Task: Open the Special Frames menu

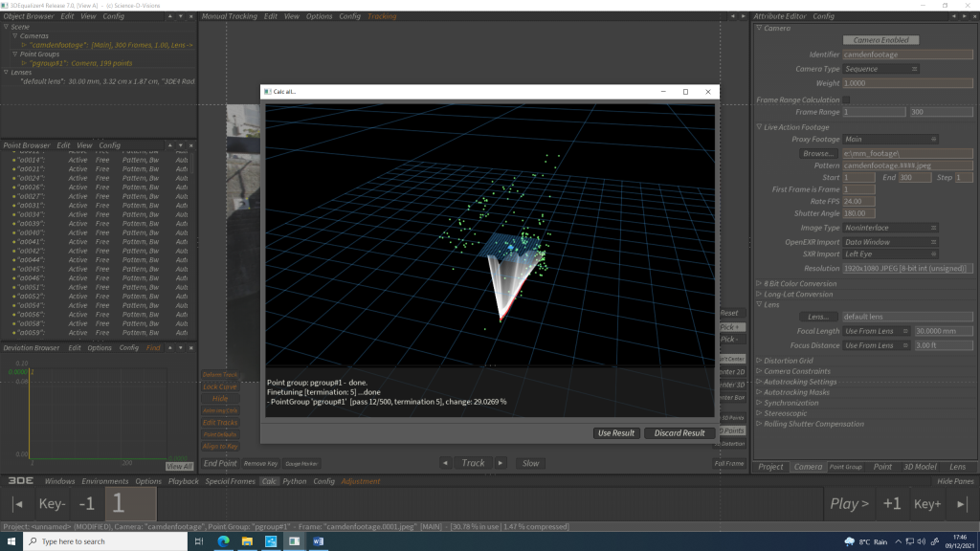Action: 230,481
